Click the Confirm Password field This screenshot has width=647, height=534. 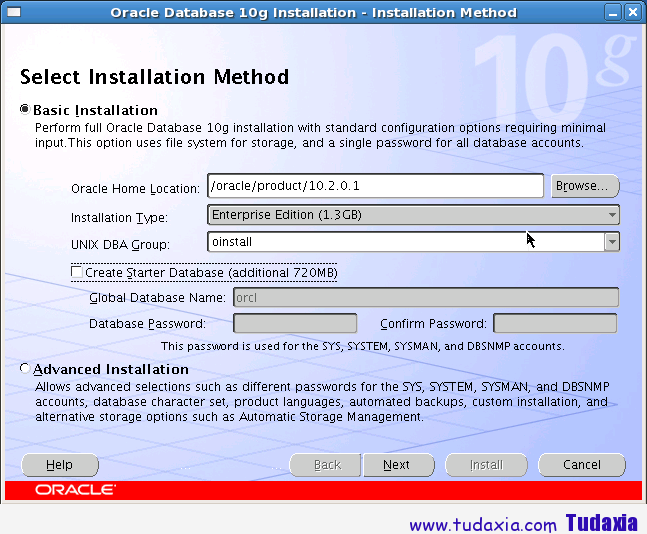[555, 323]
